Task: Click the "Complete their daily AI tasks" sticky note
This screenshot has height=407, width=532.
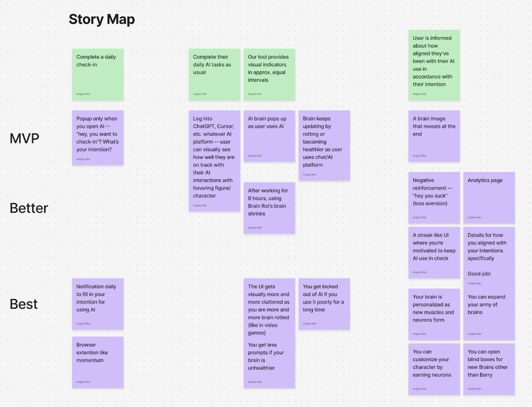Action: (x=214, y=74)
